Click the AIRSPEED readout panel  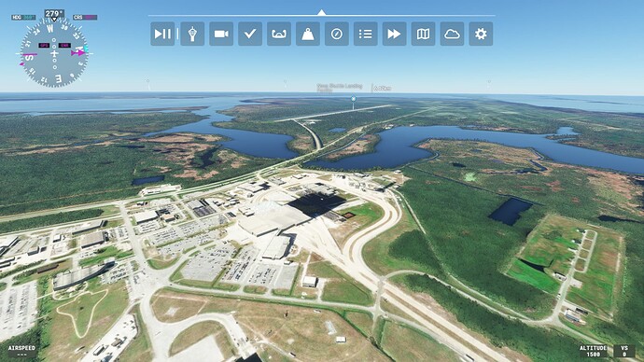(x=21, y=351)
